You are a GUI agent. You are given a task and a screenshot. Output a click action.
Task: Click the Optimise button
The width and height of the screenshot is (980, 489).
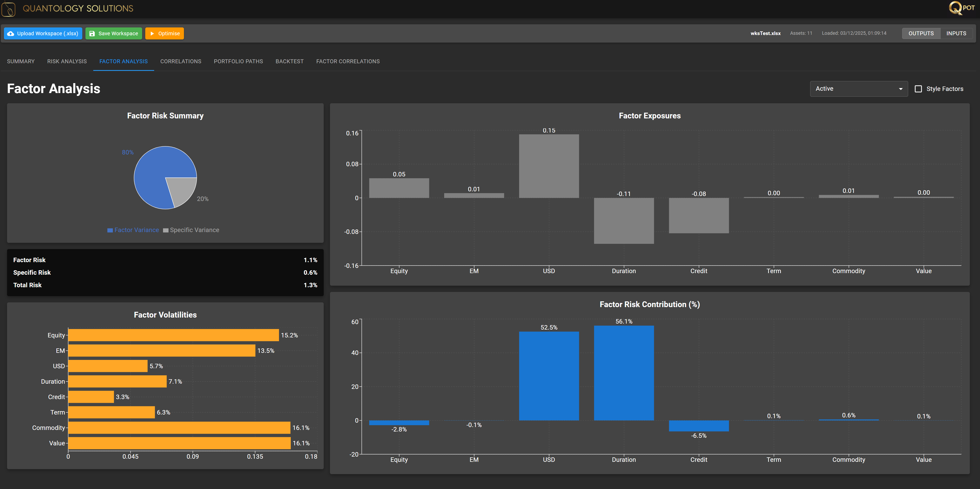pyautogui.click(x=164, y=33)
